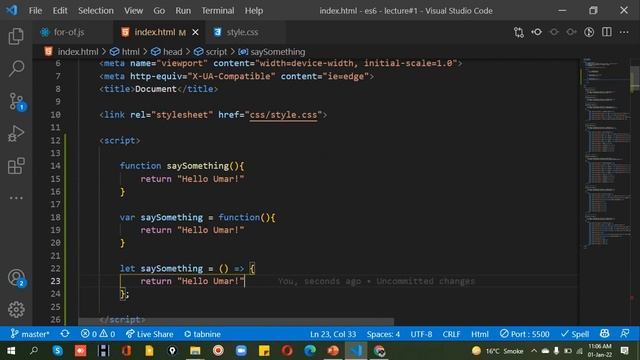Click Ln 23, Col 33 cursor position
The width and height of the screenshot is (640, 360).
(333, 334)
